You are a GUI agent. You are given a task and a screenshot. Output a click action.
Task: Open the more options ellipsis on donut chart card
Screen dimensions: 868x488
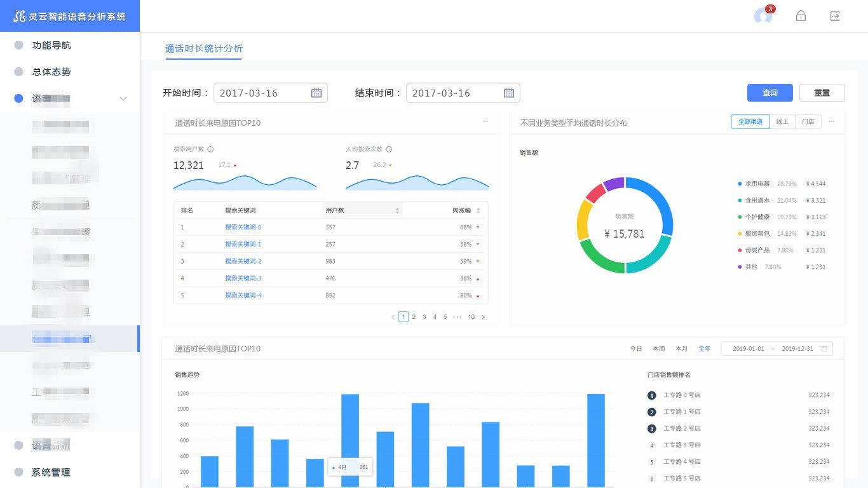pyautogui.click(x=831, y=121)
